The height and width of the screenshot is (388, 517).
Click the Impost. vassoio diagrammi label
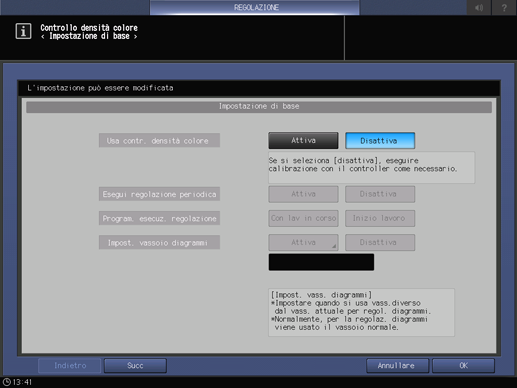[159, 243]
